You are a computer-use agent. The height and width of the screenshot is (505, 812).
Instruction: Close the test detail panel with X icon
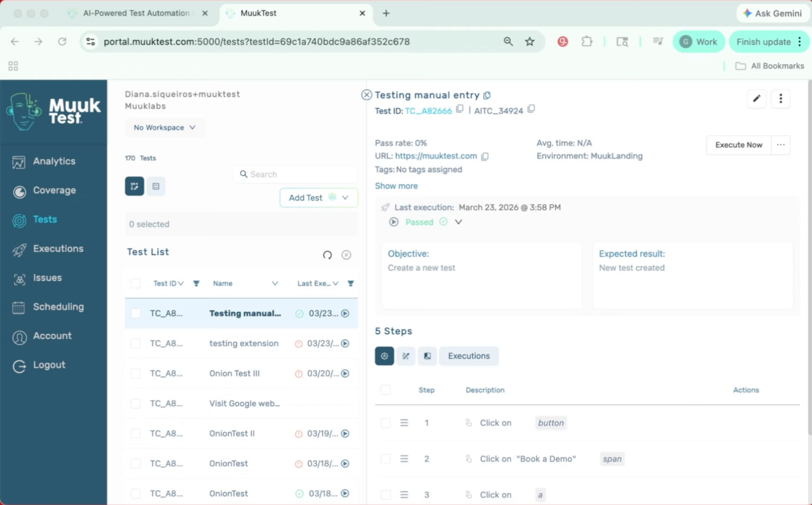click(x=366, y=95)
